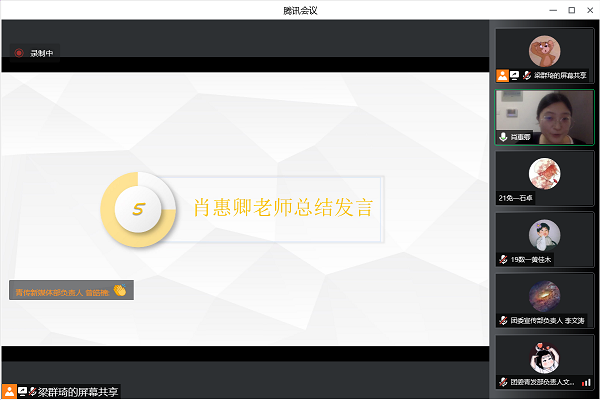600x400 pixels.
Task: Click the orange host icon at bottom-left
Action: click(9, 391)
